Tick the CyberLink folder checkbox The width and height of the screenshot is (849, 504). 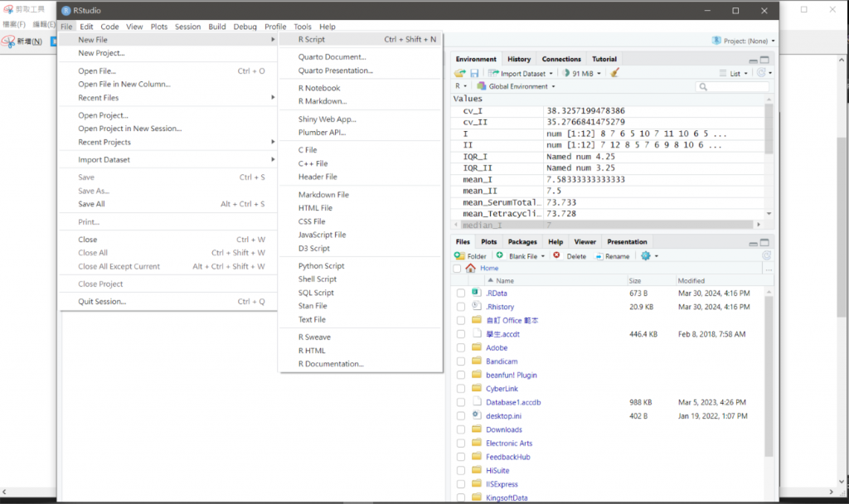point(461,389)
